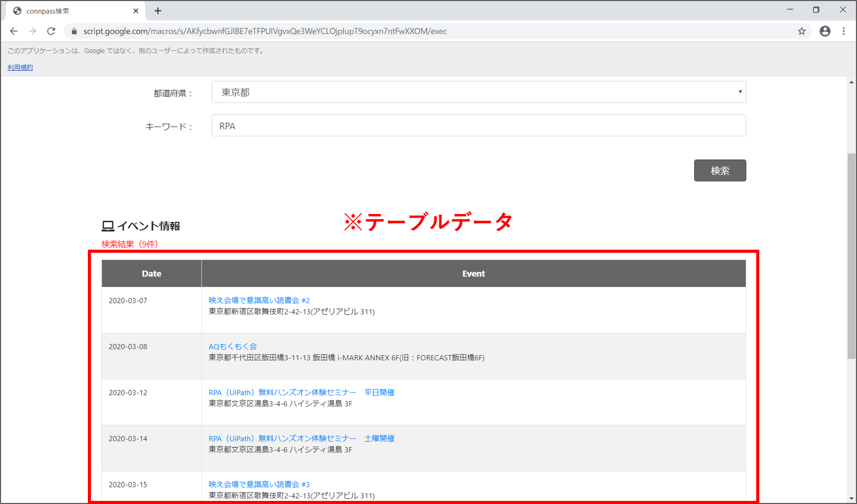Click the browser forward arrow
The image size is (857, 504).
(x=33, y=31)
